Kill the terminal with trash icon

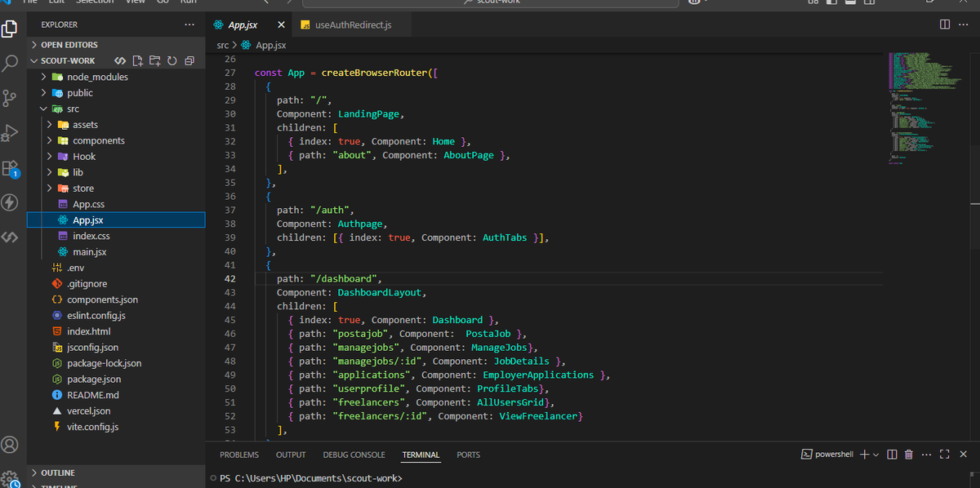[x=907, y=455]
